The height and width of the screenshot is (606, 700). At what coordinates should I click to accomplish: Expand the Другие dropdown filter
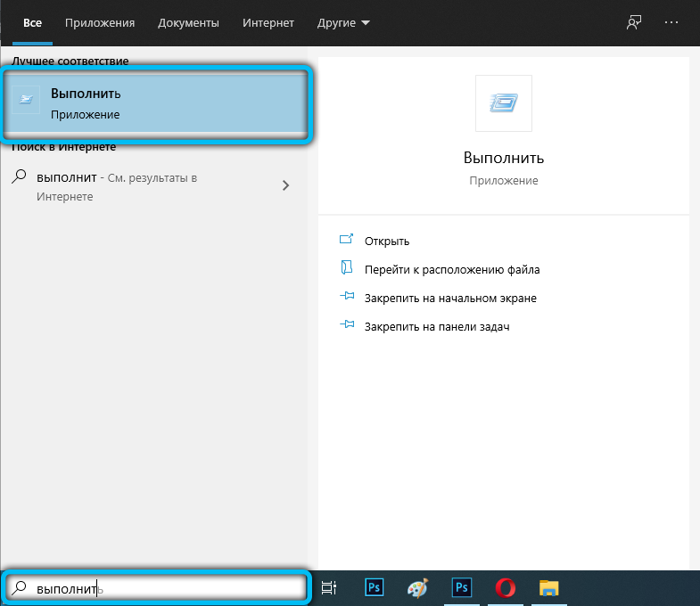click(x=343, y=22)
